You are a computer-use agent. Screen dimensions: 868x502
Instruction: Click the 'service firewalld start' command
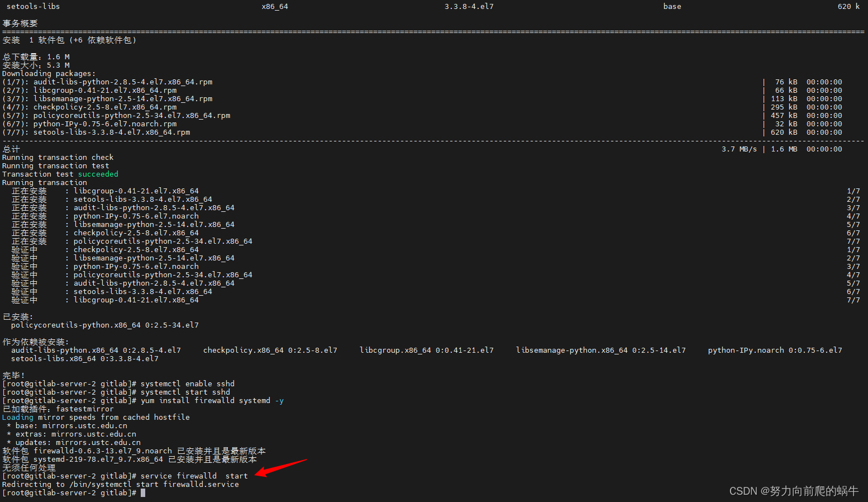point(194,476)
